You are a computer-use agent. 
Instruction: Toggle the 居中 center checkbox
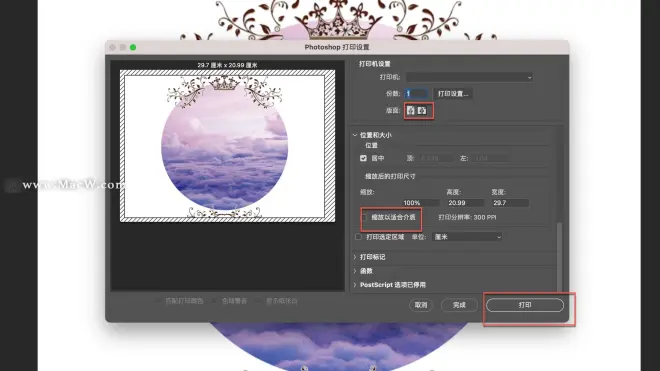(x=363, y=158)
